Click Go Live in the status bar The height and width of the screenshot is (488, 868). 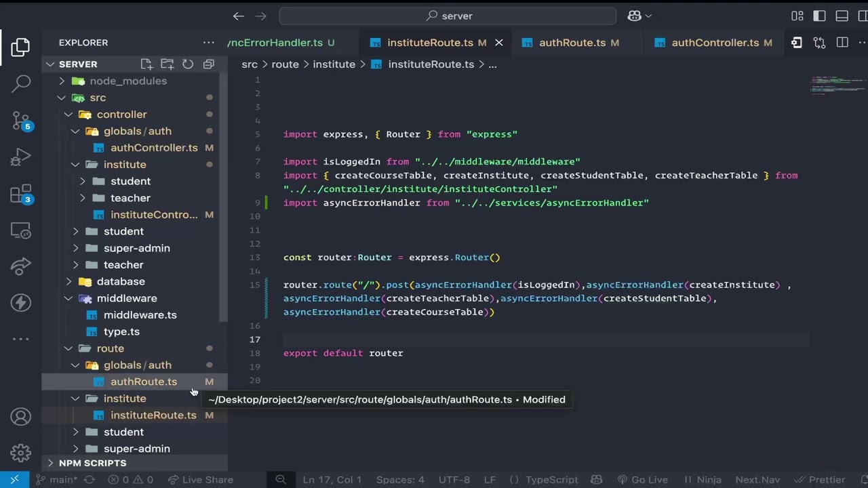point(642,479)
